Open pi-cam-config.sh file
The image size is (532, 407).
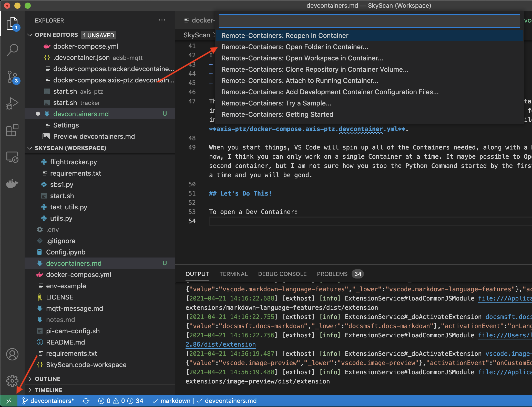click(100, 331)
